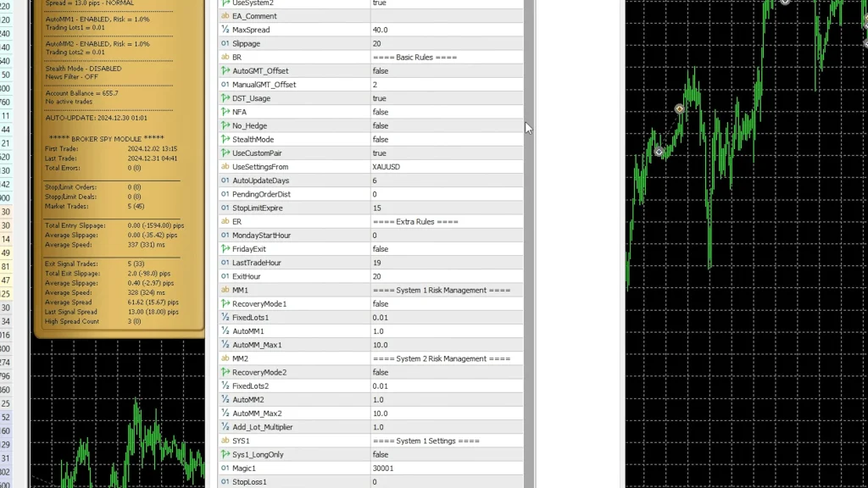This screenshot has width=868, height=488.
Task: Click the circular trade marker on the chart
Action: [x=679, y=109]
